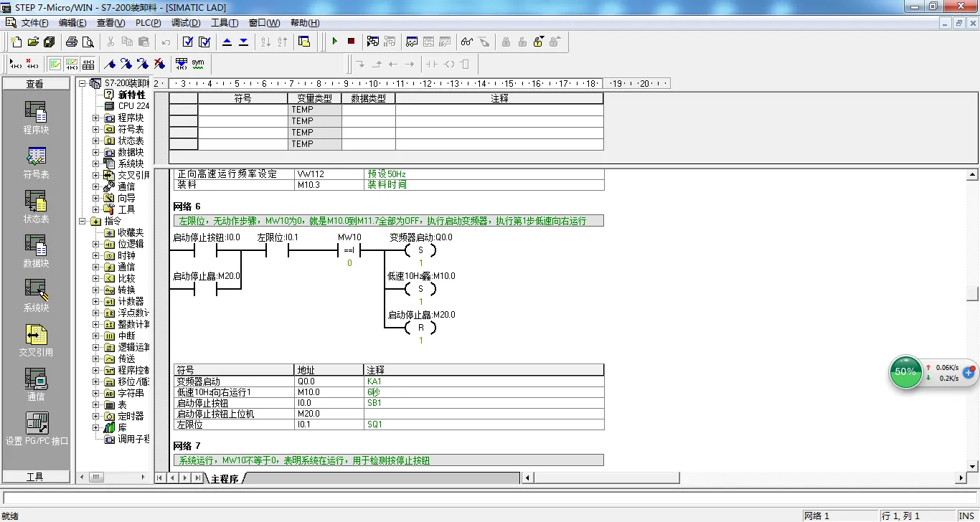The image size is (980, 522).
Task: Select CPU 224 in the project tree
Action: [x=133, y=106]
